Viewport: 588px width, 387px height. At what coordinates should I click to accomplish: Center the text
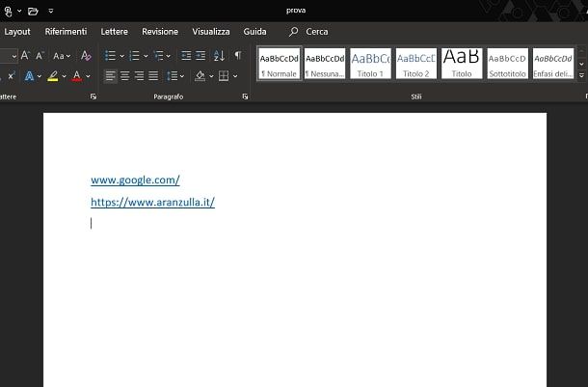125,76
